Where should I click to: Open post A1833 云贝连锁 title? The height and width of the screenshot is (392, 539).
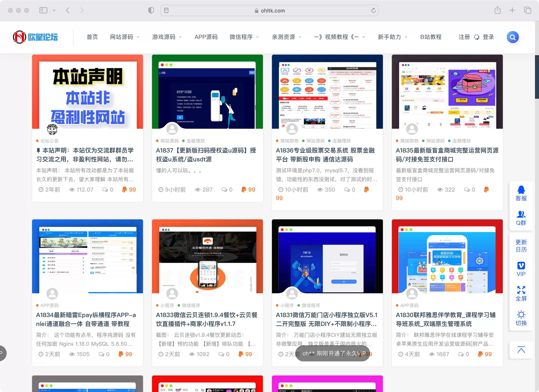207,319
